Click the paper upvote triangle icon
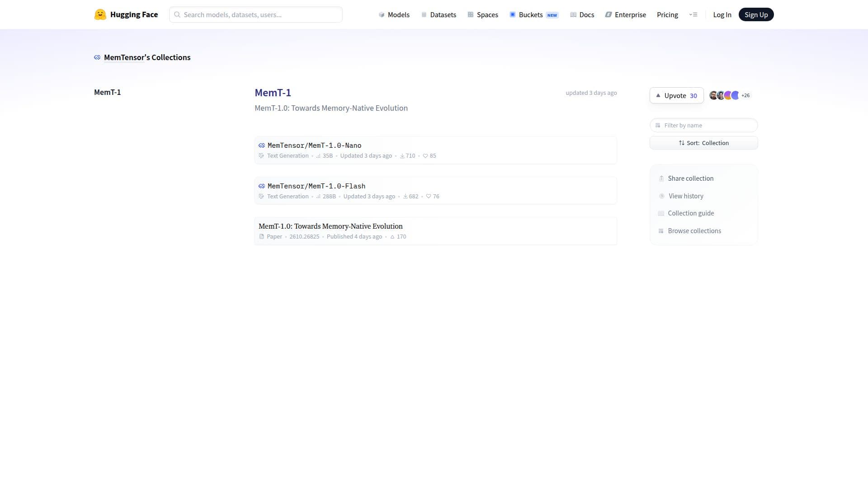Screen dimensions: 868x488 pos(392,237)
